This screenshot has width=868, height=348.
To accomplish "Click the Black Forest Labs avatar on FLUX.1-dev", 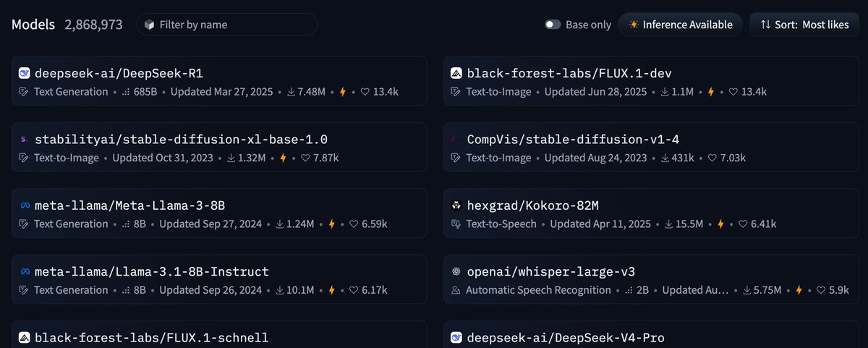I will coord(456,73).
